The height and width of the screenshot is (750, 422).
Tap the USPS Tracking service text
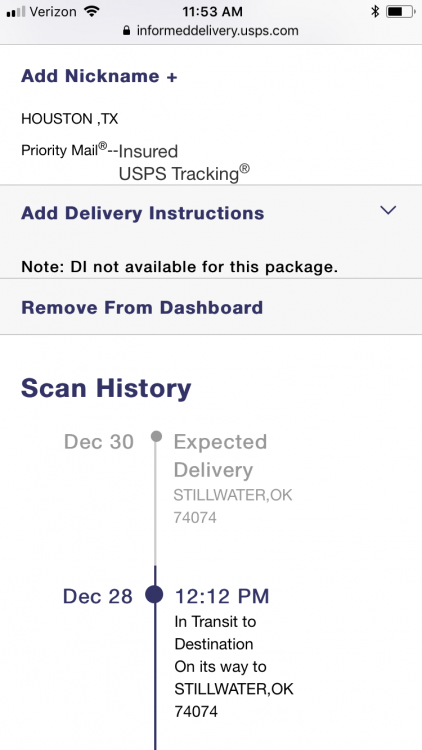184,173
